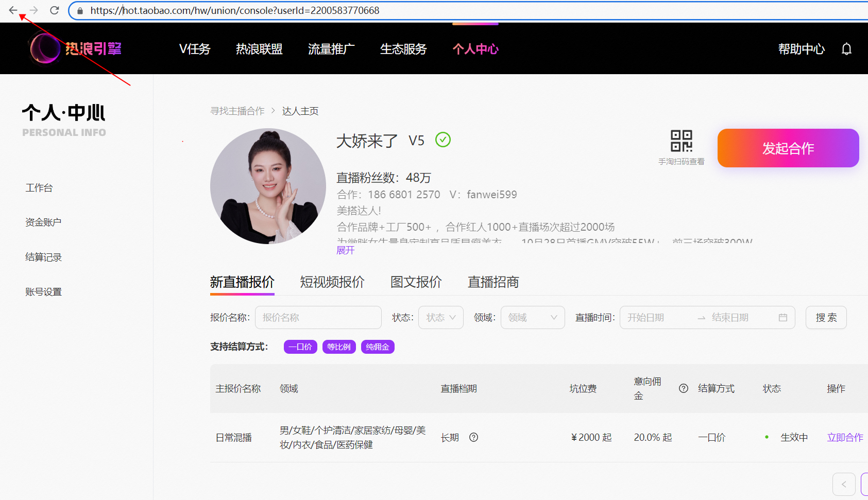Screen dimensions: 868x500
Task: Click the previous page arrow button
Action: [x=844, y=484]
